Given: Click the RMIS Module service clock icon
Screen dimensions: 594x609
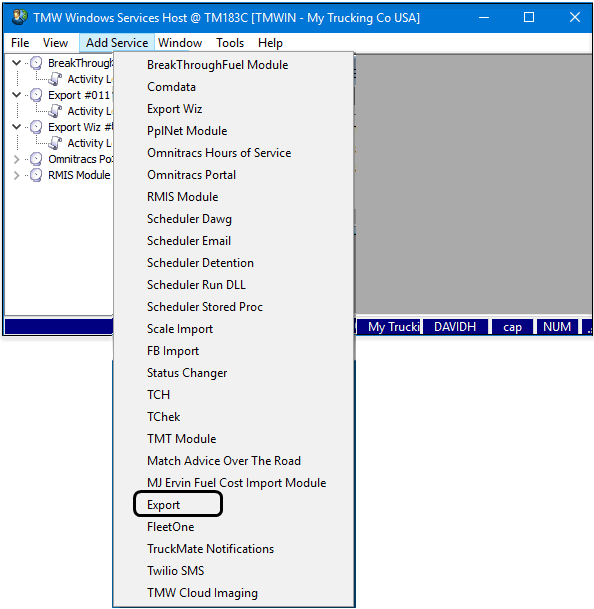Looking at the screenshot, I should tap(36, 175).
